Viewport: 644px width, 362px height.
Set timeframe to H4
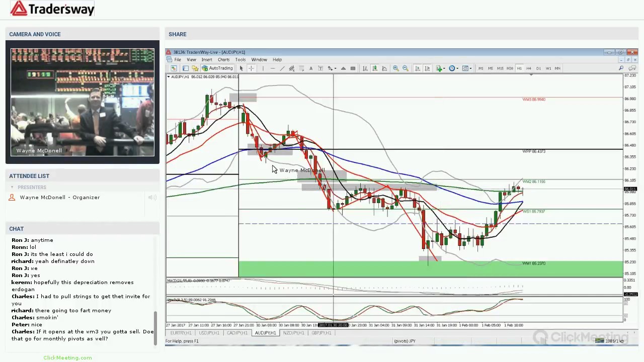529,68
